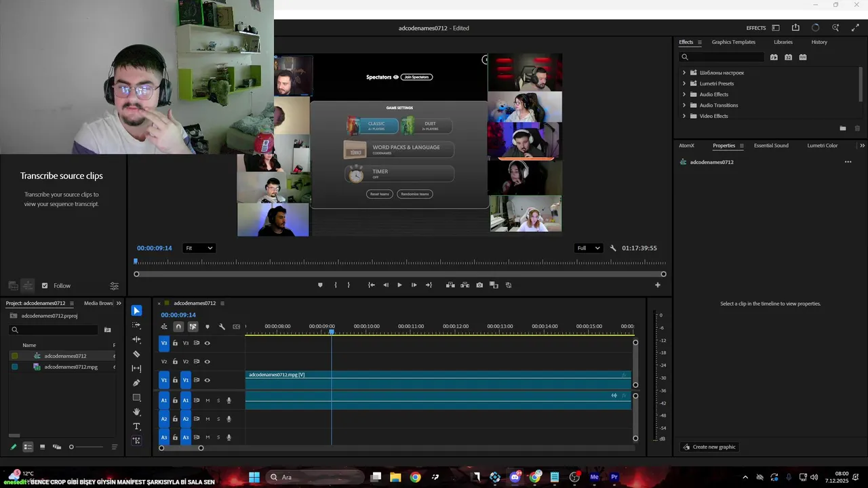The image size is (868, 488).
Task: Click the Extract button in Program Monitor
Action: (465, 285)
